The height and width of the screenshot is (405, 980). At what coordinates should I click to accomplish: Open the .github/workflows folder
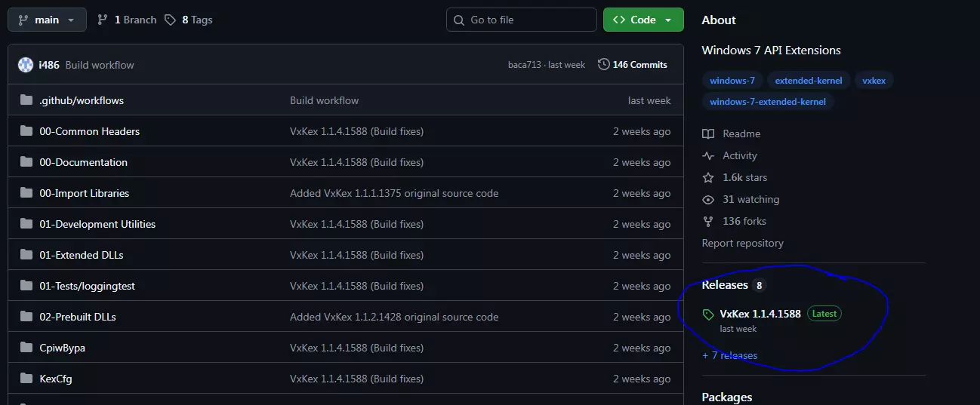(x=82, y=100)
